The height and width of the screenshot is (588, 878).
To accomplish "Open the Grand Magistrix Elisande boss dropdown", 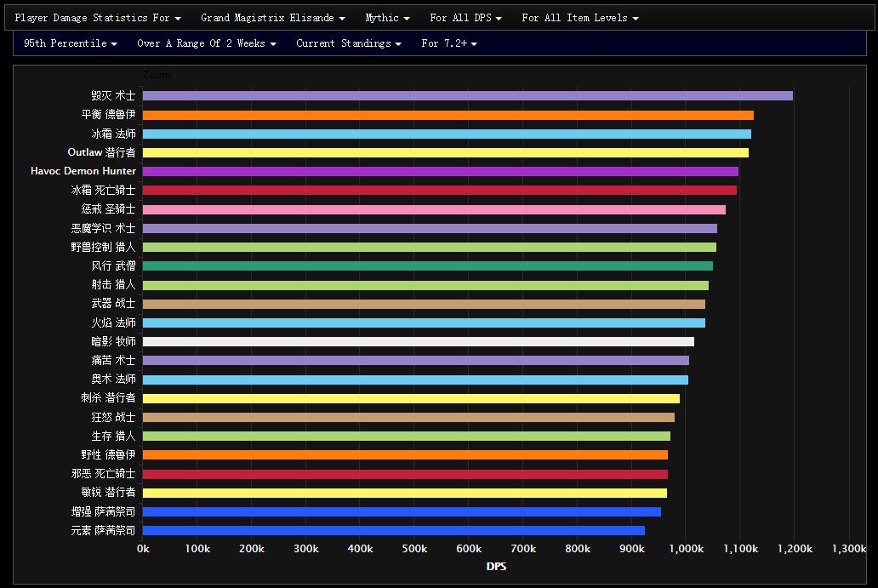I will (x=272, y=18).
